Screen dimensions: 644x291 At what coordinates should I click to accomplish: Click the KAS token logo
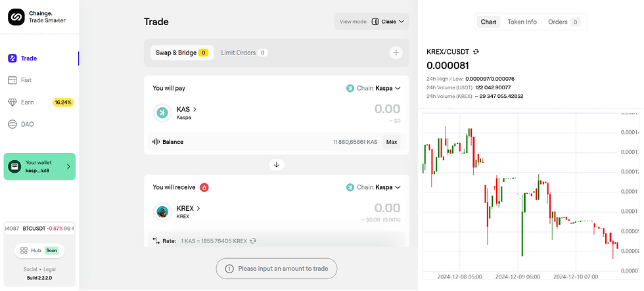pos(162,112)
